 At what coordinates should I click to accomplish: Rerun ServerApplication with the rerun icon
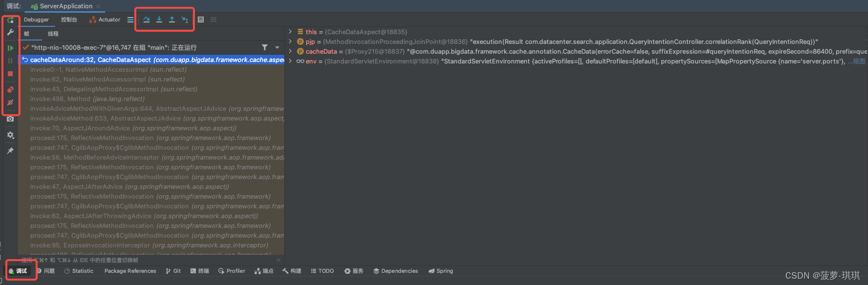pos(10,20)
